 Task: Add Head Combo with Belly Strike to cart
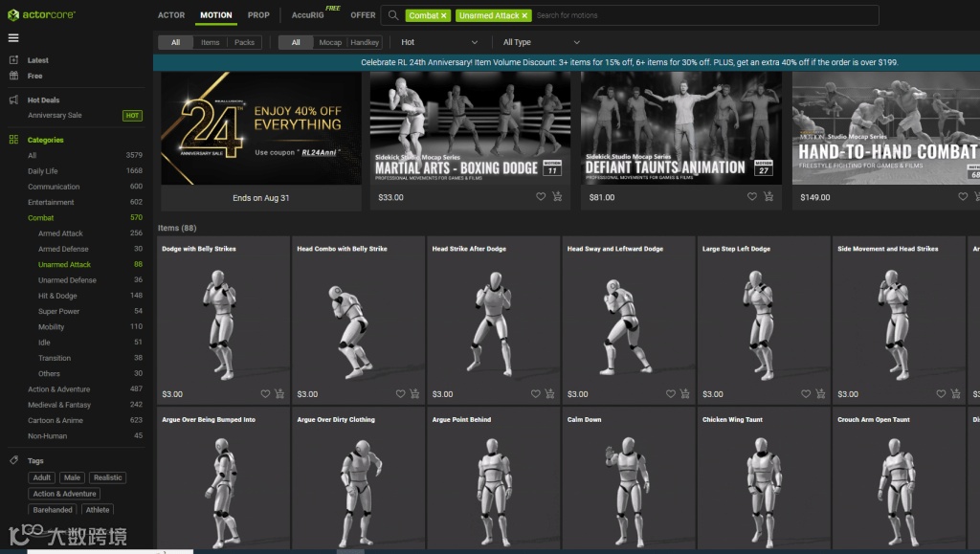click(x=414, y=394)
